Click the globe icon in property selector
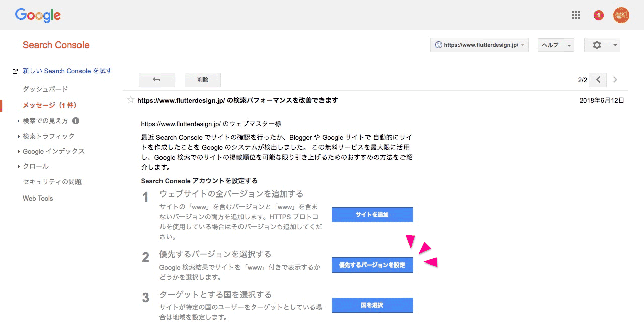Screen dimensions: 644x329 pyautogui.click(x=438, y=45)
